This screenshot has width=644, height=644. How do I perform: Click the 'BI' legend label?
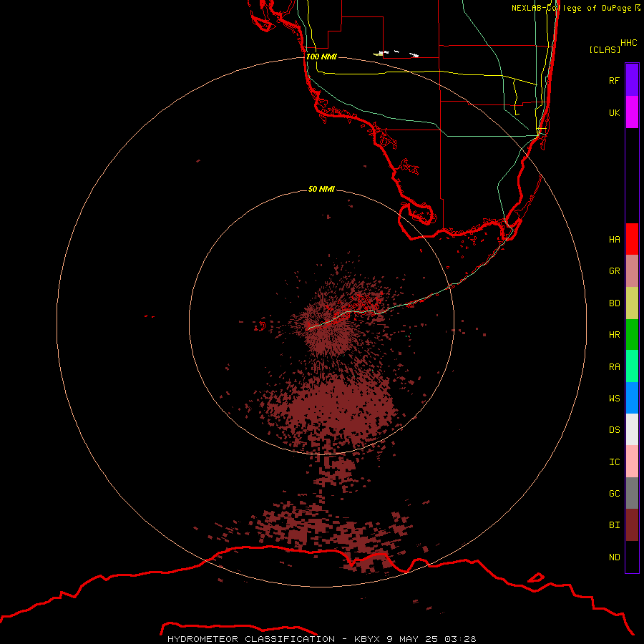[615, 525]
